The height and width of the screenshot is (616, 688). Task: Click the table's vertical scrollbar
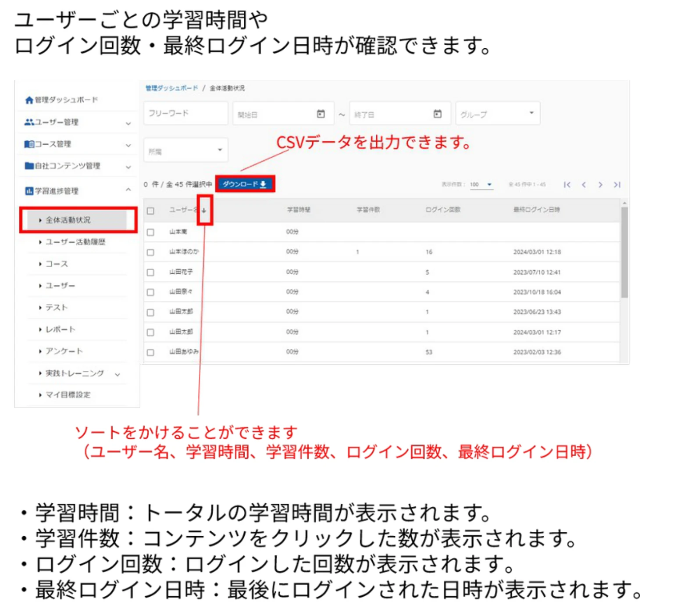[624, 252]
